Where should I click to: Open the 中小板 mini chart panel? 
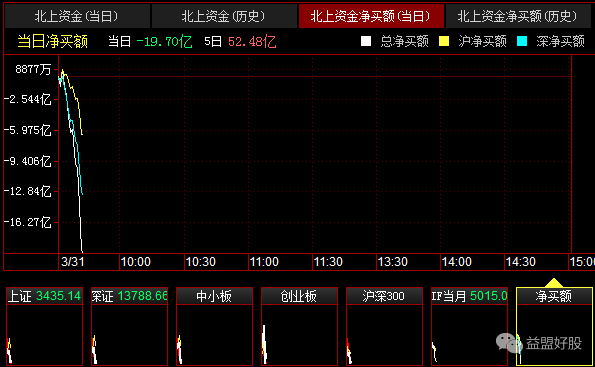click(214, 326)
